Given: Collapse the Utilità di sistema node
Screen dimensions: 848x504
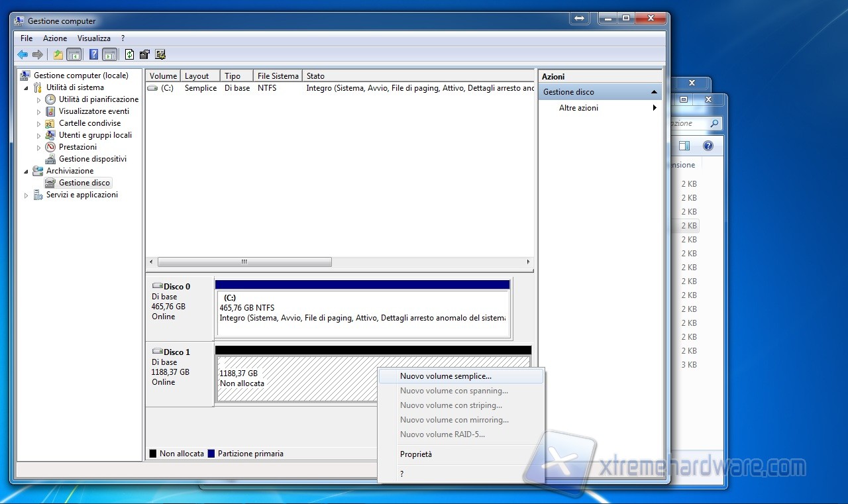Looking at the screenshot, I should (x=26, y=87).
